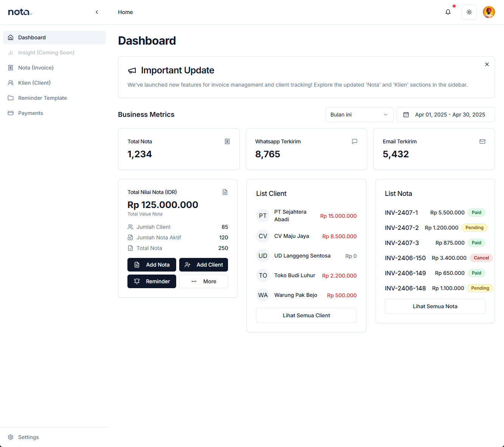The width and height of the screenshot is (504, 447).
Task: Toggle the light/dark theme button
Action: click(x=469, y=12)
